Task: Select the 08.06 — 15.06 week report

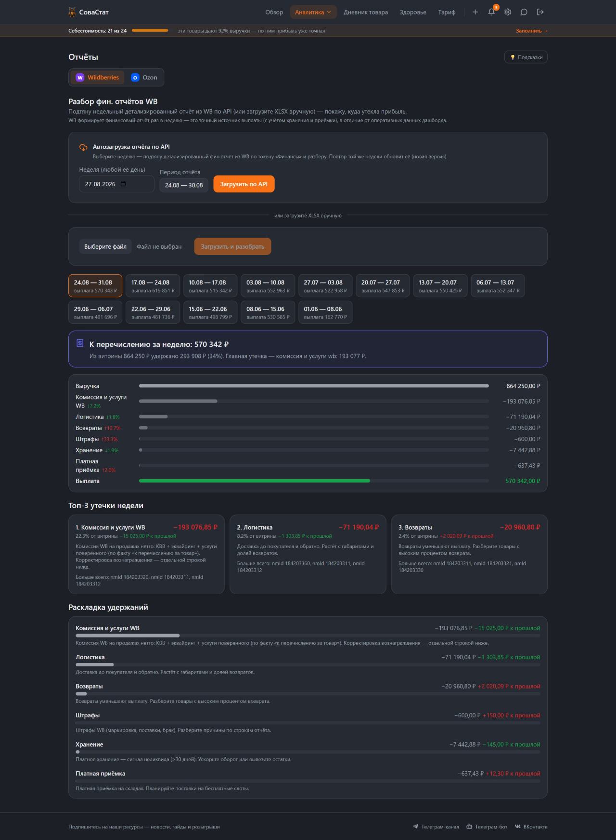Action: click(268, 312)
